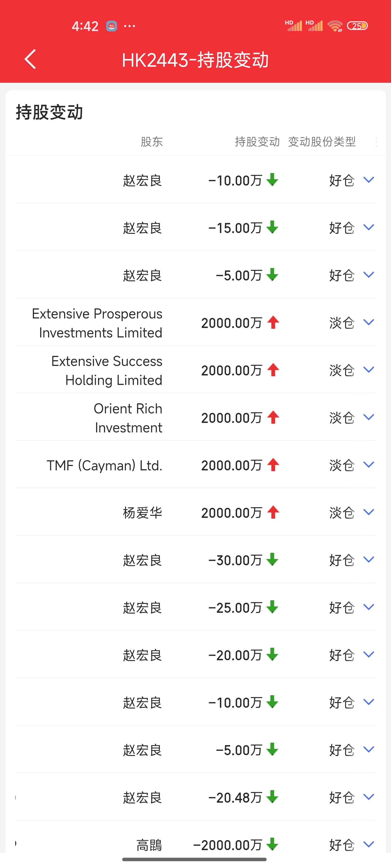
Task: Open Extensive Success Holding Limited shareholder name
Action: pos(107,370)
